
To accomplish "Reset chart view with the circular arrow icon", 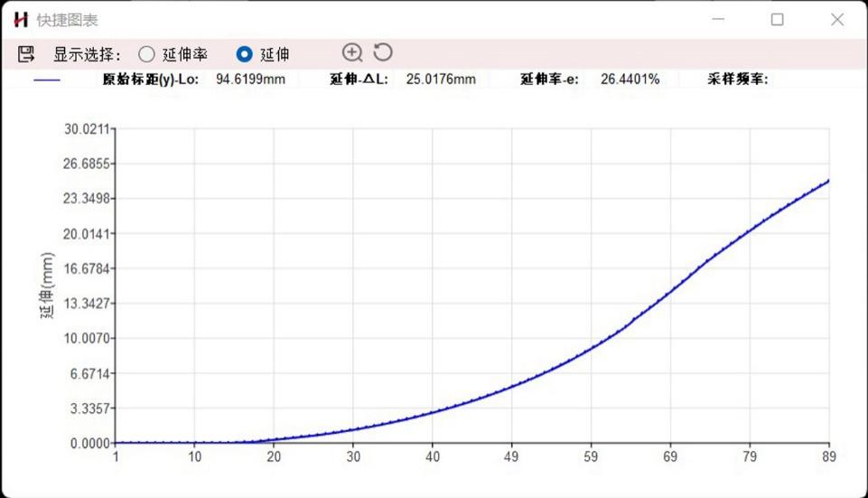I will pos(383,53).
